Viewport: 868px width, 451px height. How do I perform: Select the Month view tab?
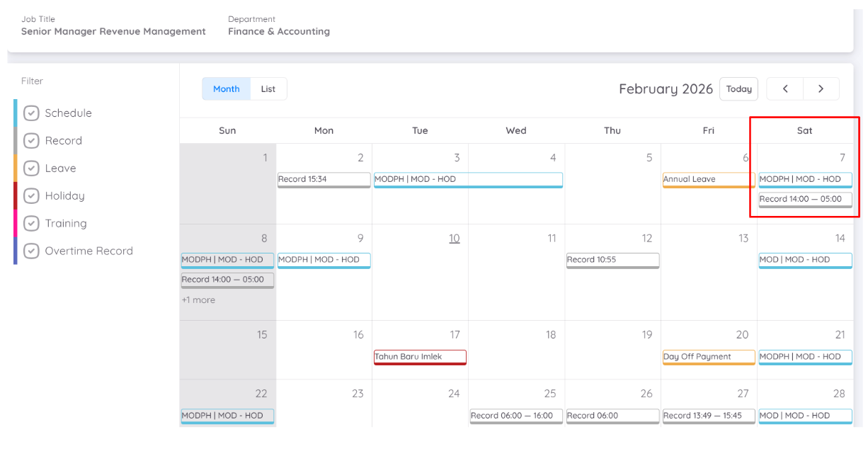226,89
